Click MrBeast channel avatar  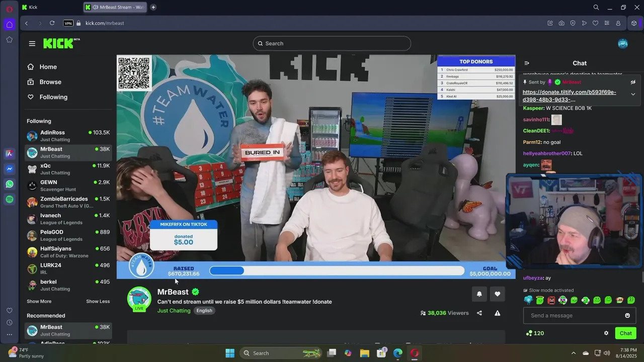tap(139, 299)
